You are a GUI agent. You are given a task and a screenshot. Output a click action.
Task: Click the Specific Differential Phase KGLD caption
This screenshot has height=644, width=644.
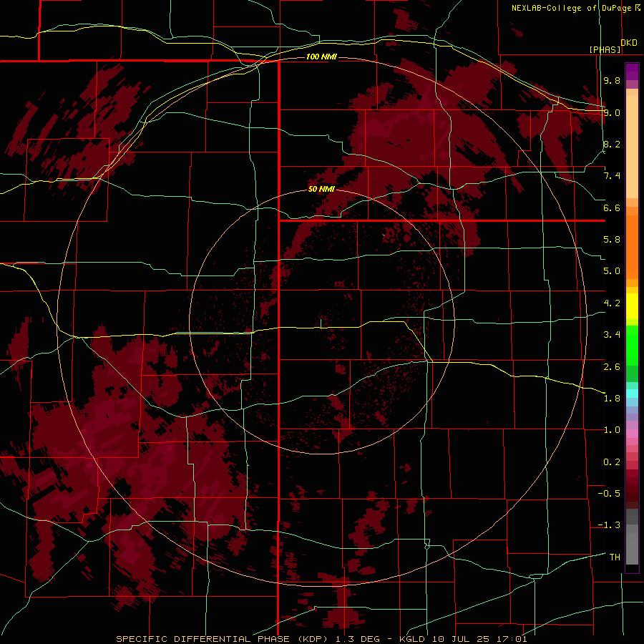[321, 639]
